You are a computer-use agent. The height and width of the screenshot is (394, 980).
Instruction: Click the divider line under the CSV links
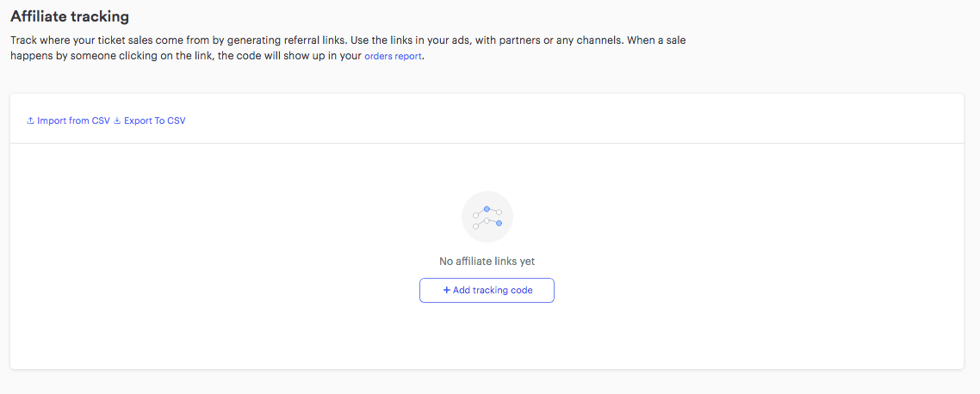(x=487, y=143)
